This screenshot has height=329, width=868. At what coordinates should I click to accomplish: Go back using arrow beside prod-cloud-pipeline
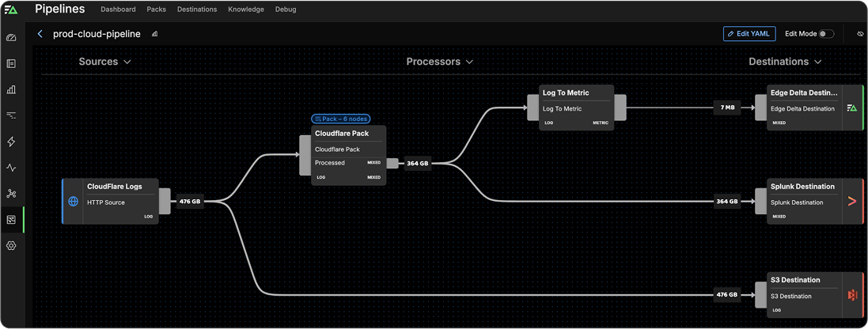(x=40, y=34)
